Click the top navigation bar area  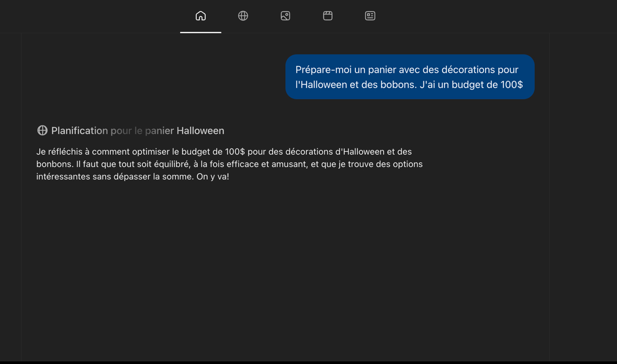(308, 16)
